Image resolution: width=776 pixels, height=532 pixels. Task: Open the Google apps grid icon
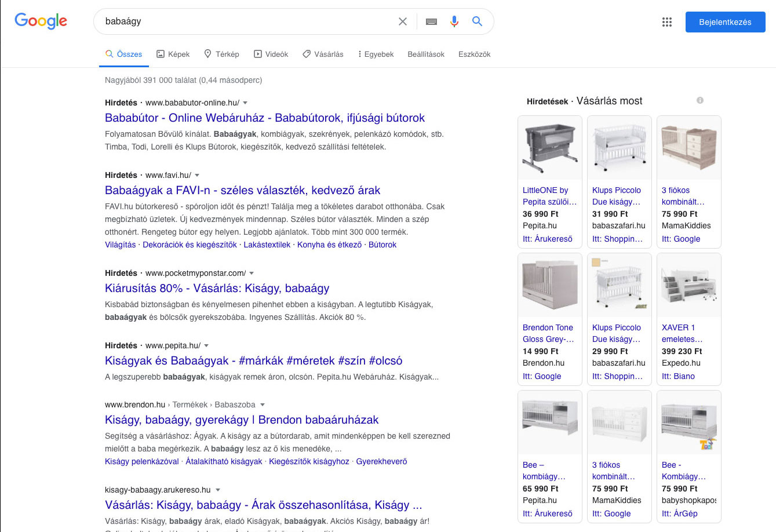[x=667, y=22]
